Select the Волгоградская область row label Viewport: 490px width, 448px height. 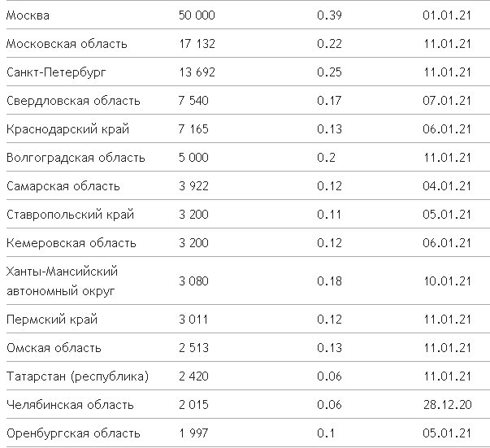[x=76, y=158]
